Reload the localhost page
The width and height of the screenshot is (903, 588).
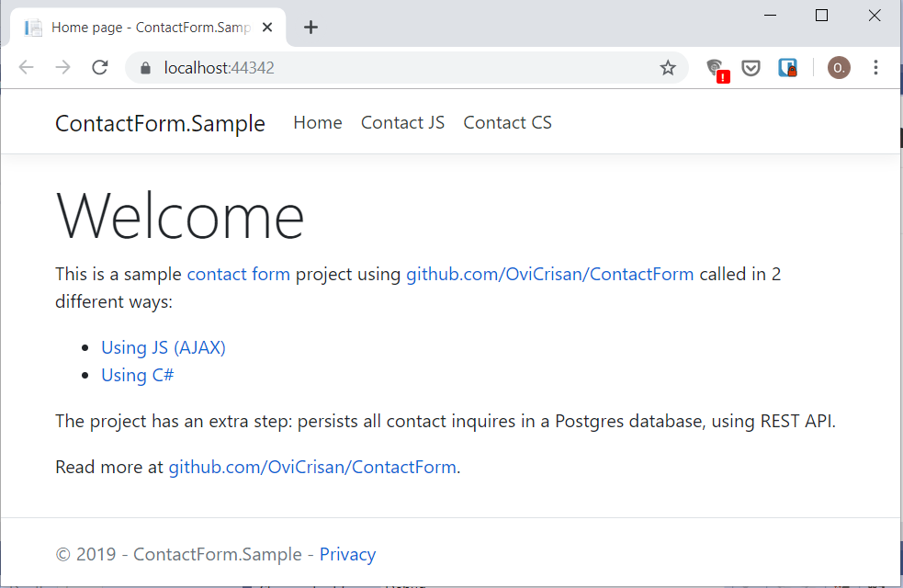[x=100, y=67]
